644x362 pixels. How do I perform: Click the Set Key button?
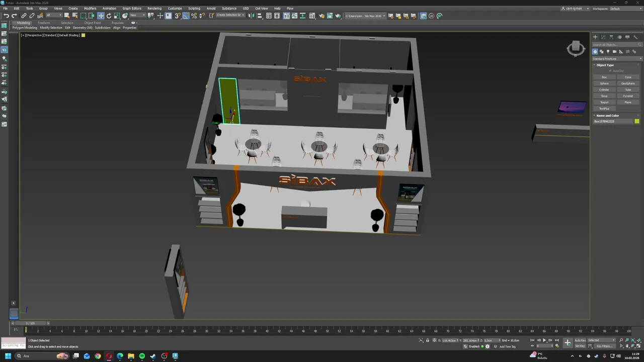pyautogui.click(x=580, y=346)
